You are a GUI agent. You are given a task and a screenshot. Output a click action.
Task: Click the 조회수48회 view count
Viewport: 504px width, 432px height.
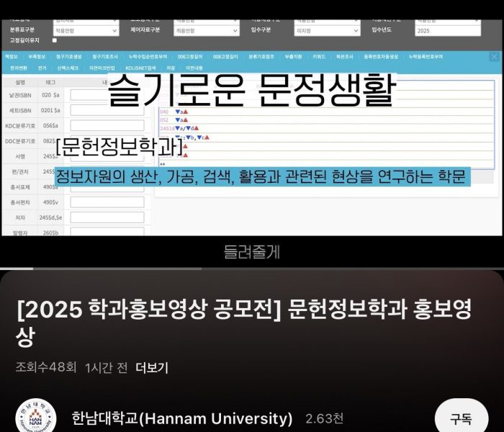pyautogui.click(x=46, y=367)
